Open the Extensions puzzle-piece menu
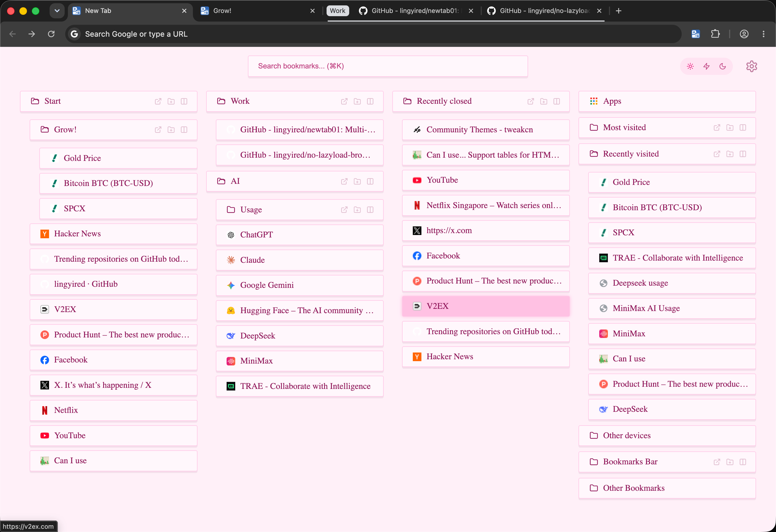 [x=715, y=34]
